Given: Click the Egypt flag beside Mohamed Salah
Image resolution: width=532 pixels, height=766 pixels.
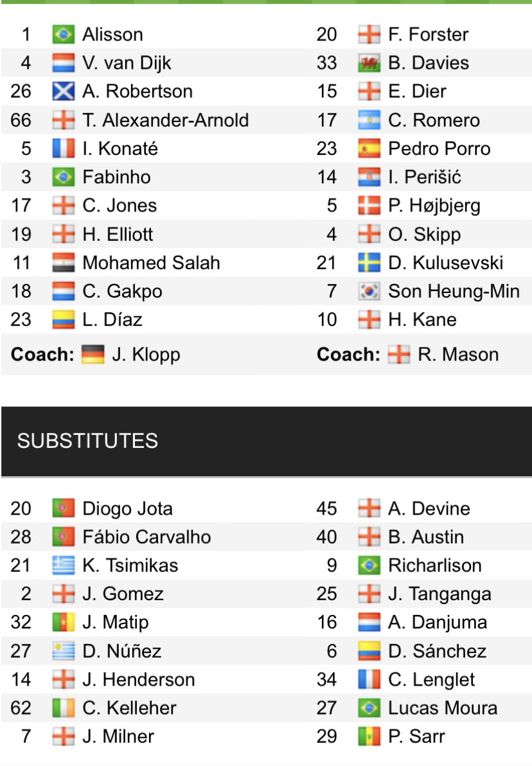Looking at the screenshot, I should 63,263.
